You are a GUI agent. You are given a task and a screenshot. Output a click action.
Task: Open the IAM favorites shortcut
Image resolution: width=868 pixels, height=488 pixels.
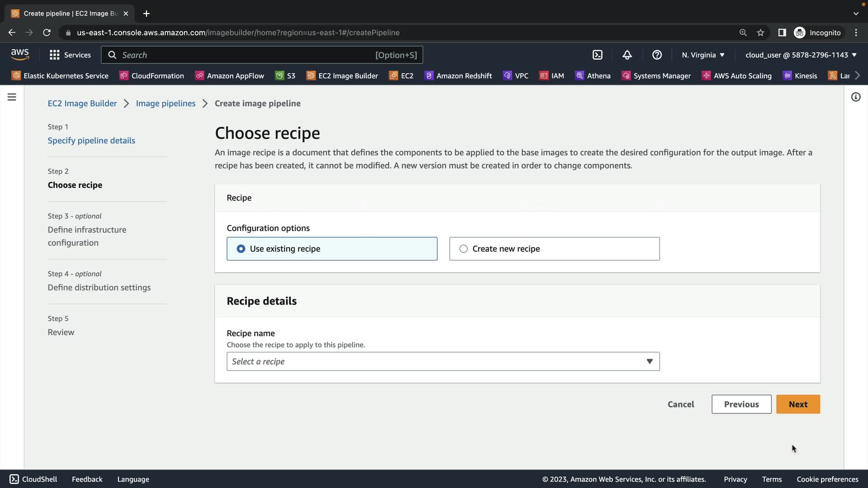(552, 76)
